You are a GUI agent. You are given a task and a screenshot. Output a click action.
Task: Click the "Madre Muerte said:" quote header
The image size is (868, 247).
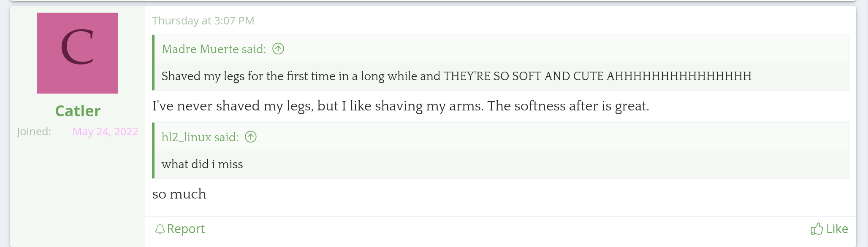click(214, 49)
